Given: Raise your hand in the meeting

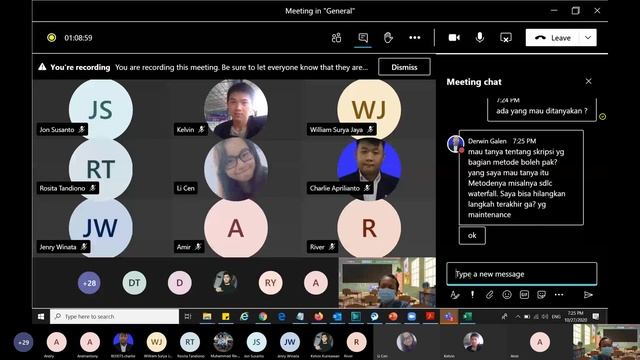Looking at the screenshot, I should pos(388,38).
